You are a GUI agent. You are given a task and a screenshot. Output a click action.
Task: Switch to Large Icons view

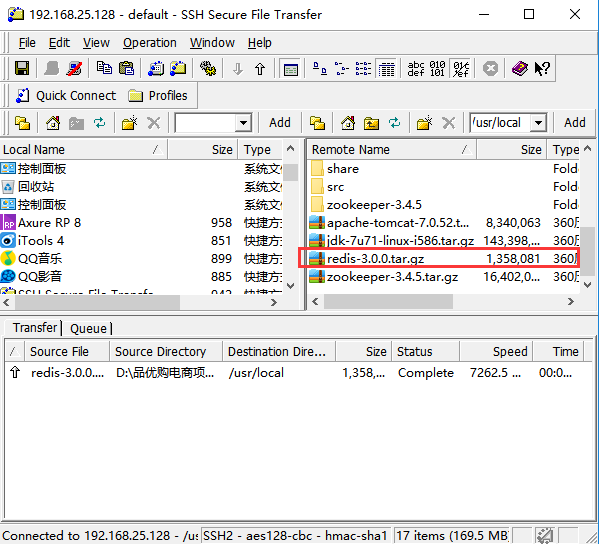319,69
